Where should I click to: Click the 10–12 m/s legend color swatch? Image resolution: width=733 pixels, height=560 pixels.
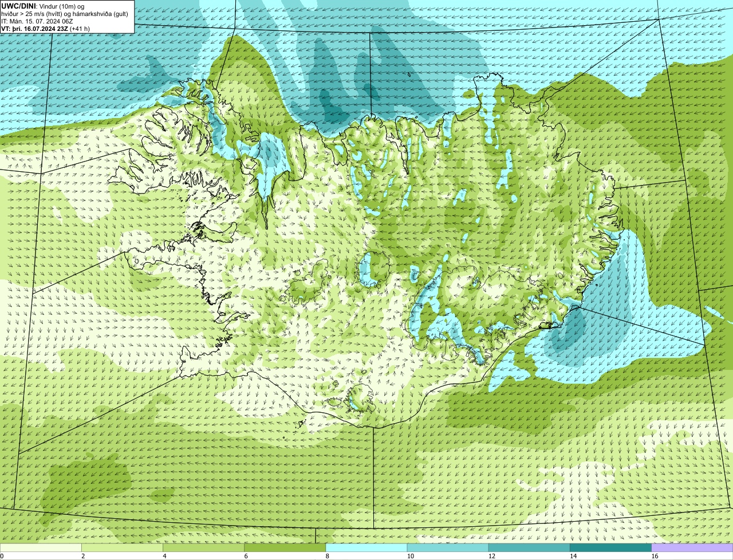448,548
